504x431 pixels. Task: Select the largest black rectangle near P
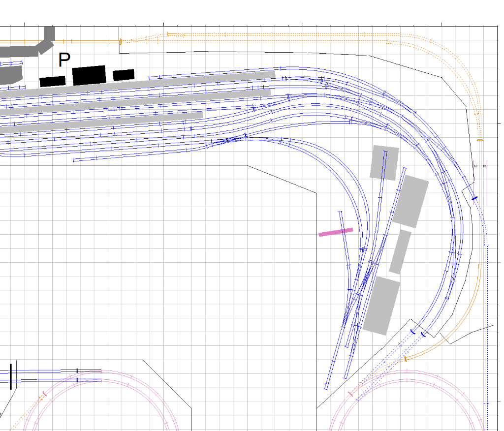[x=89, y=75]
